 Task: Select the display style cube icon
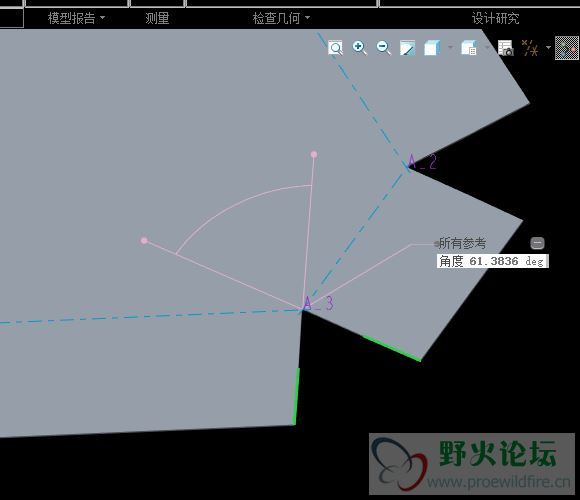432,48
